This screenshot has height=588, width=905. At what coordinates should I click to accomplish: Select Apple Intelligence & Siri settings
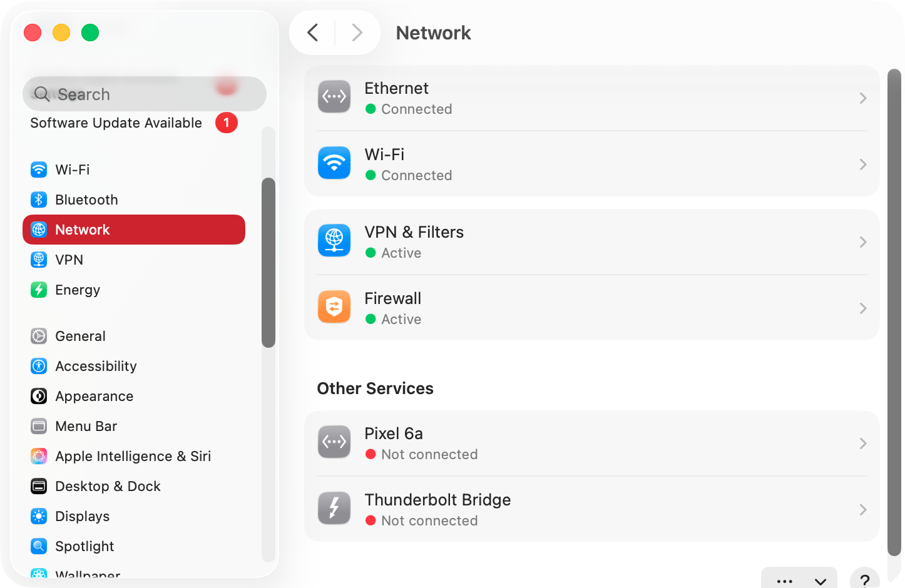tap(39, 456)
